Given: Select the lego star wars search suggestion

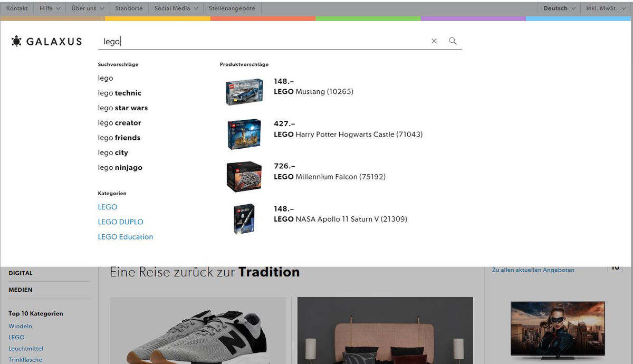Looking at the screenshot, I should 122,108.
